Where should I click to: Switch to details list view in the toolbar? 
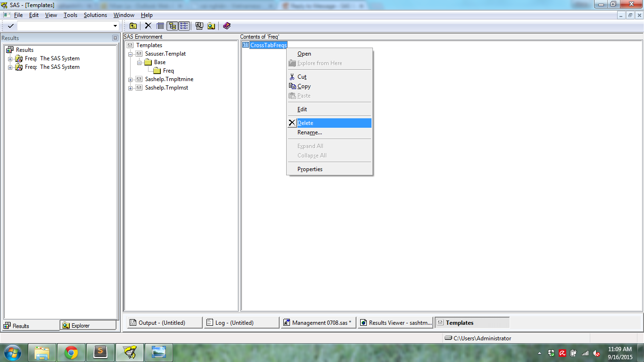coord(160,26)
